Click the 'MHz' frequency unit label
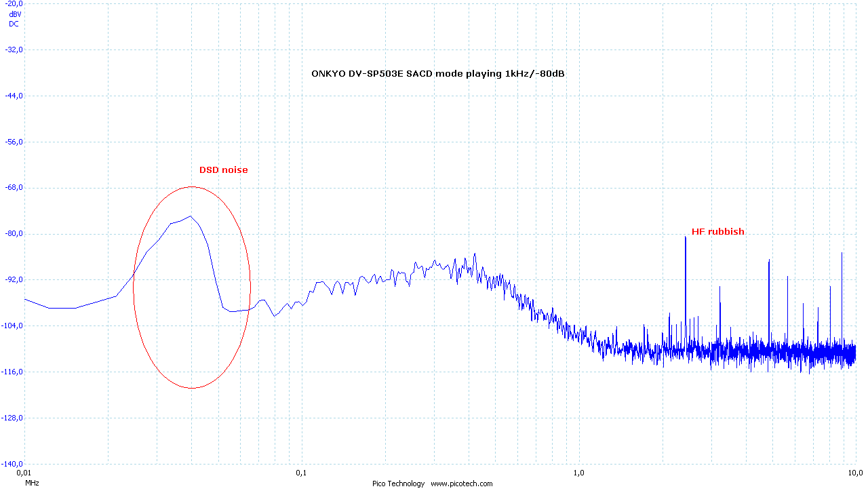This screenshot has height=493, width=868. 32,484
